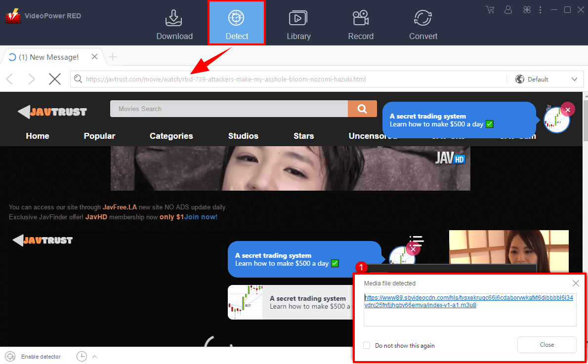Image resolution: width=588 pixels, height=364 pixels.
Task: Follow the JavHD membership link
Action: 96,217
